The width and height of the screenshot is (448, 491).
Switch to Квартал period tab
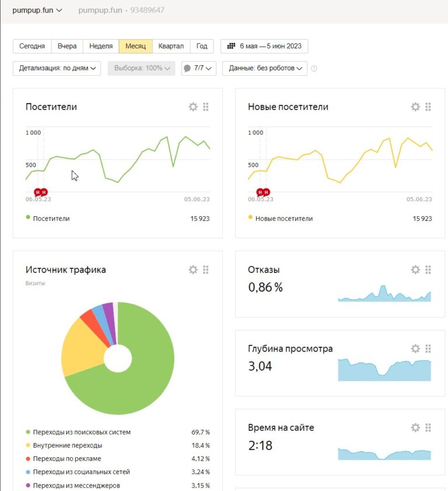pyautogui.click(x=171, y=46)
